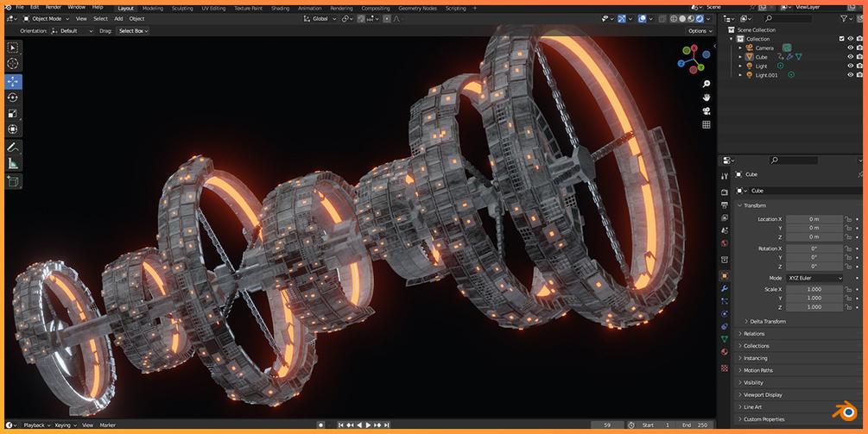Open timeline Playback menu
868x434 pixels.
(x=36, y=425)
